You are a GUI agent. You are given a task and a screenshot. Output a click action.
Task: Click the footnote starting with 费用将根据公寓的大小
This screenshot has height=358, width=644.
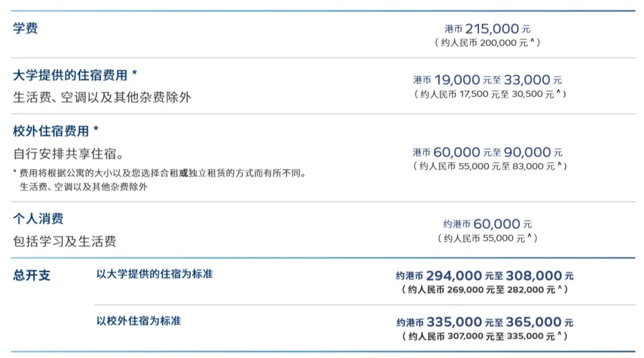pyautogui.click(x=159, y=174)
